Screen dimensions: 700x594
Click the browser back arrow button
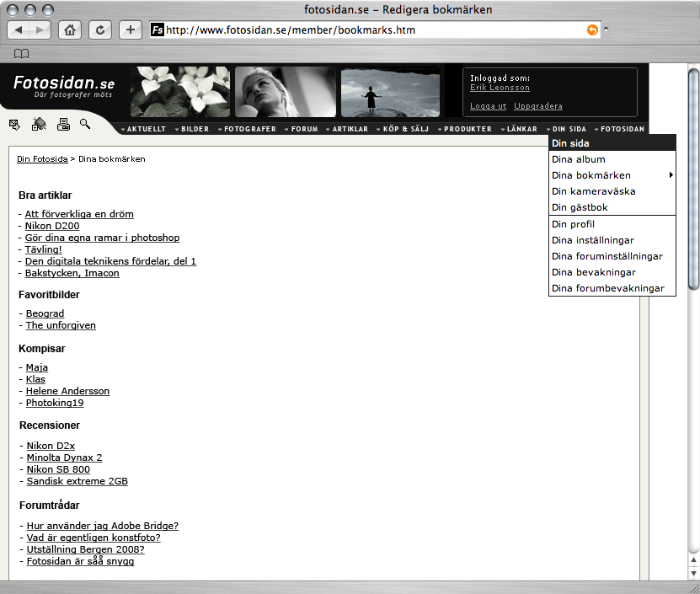(x=19, y=30)
